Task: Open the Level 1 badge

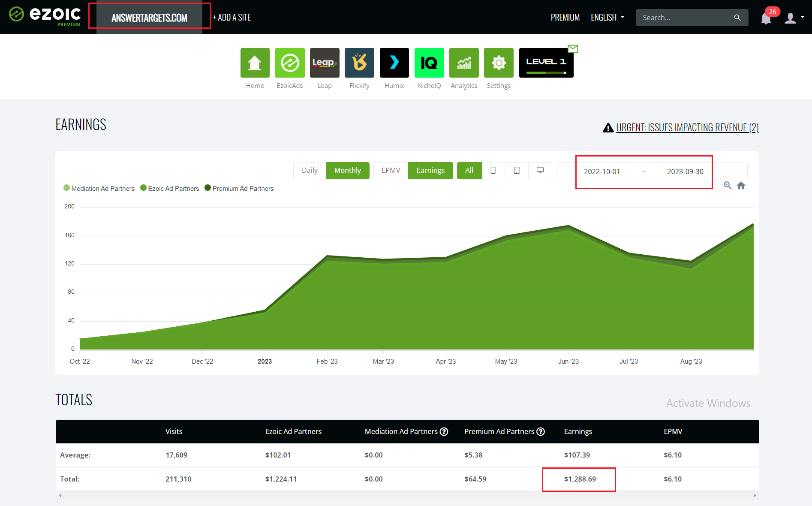Action: point(546,63)
